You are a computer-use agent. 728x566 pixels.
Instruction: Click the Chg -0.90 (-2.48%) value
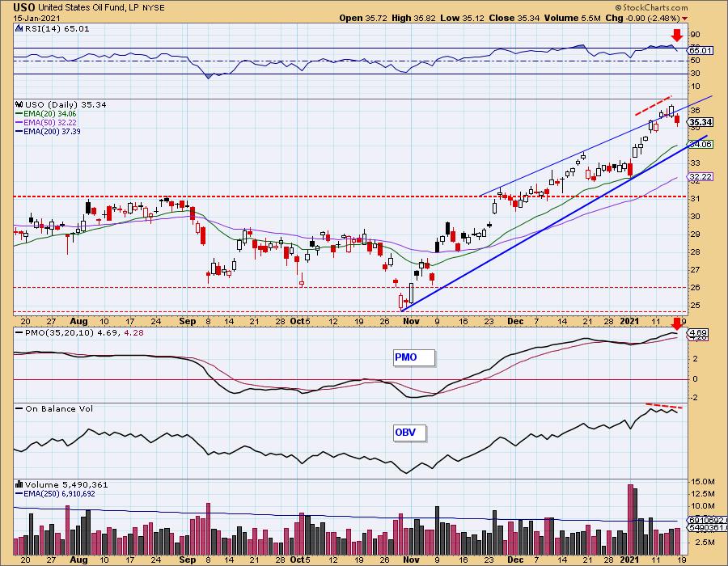[x=642, y=18]
